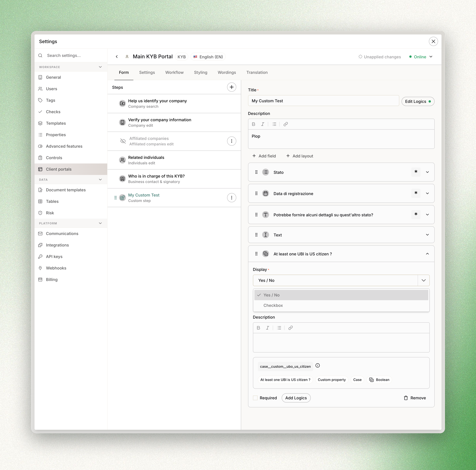The height and width of the screenshot is (470, 476).
Task: Toggle the required asterisk on the Stato field
Action: coord(416,172)
